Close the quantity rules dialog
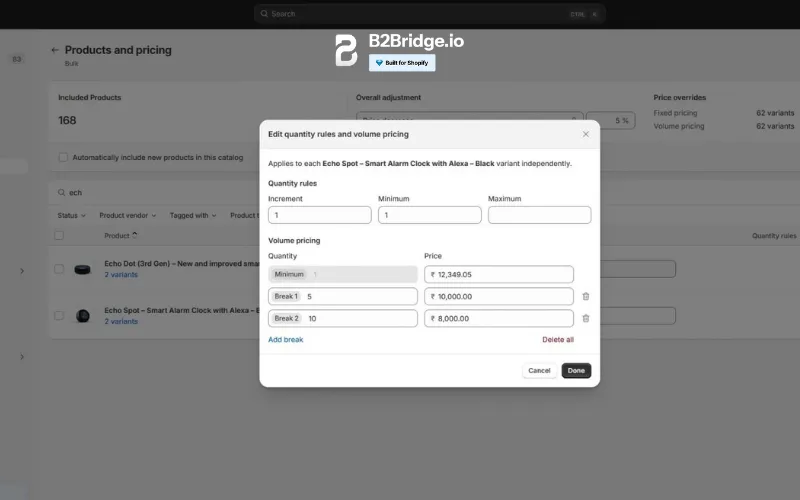800x500 pixels. [x=586, y=134]
